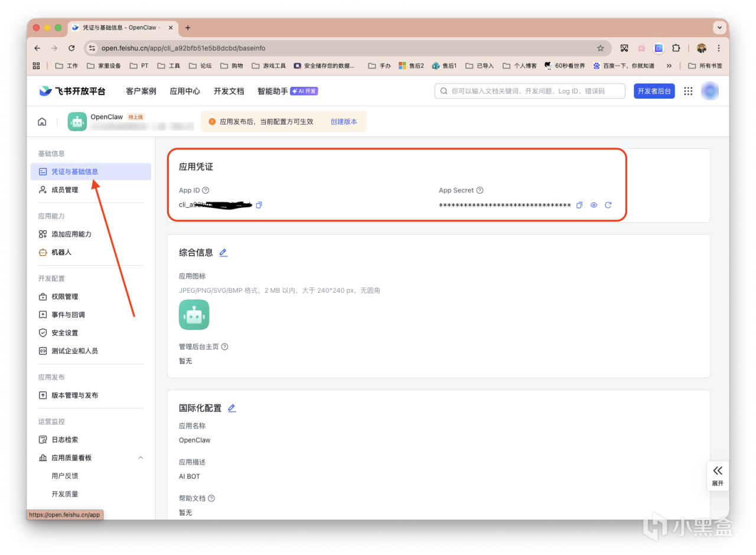The height and width of the screenshot is (555, 756).
Task: Open the 个人博客 bookmark folder
Action: click(520, 66)
